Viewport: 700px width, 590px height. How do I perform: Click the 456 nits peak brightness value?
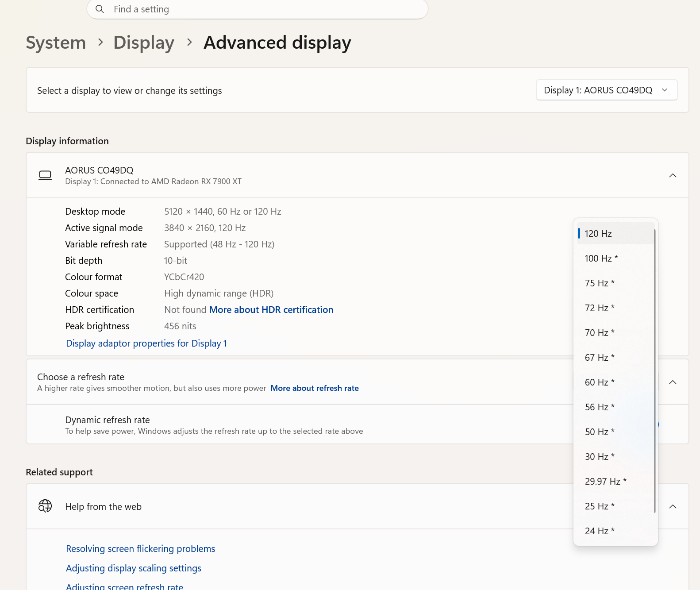(180, 326)
